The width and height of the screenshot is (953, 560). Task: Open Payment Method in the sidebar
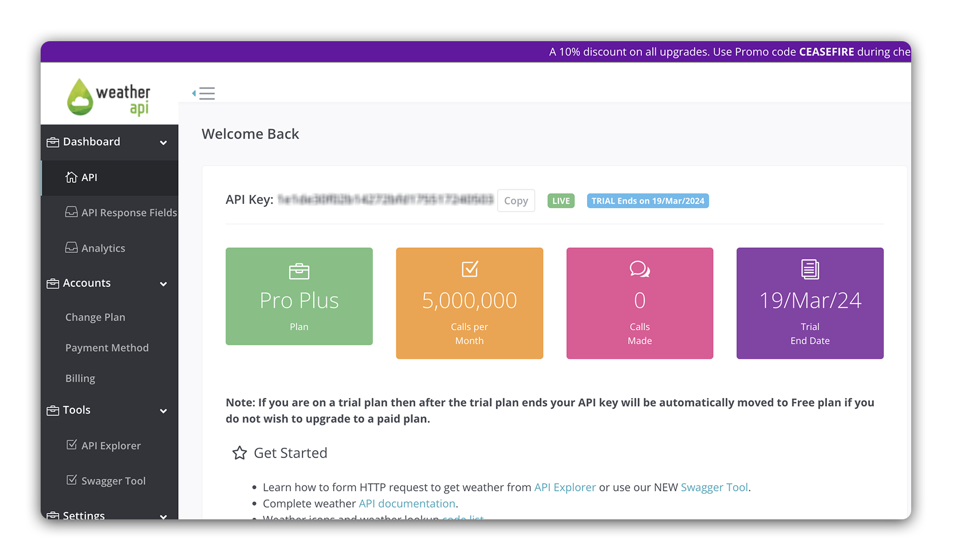coord(107,348)
